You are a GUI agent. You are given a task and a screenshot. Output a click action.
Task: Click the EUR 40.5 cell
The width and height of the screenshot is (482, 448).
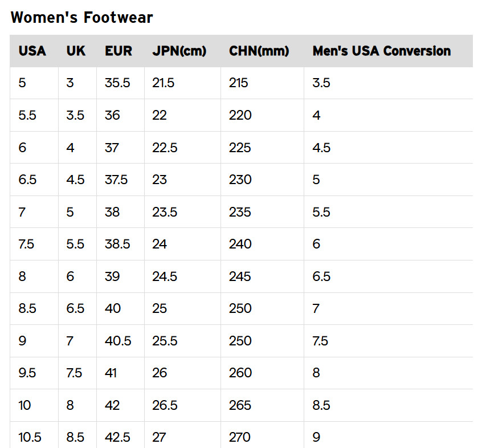click(x=118, y=341)
